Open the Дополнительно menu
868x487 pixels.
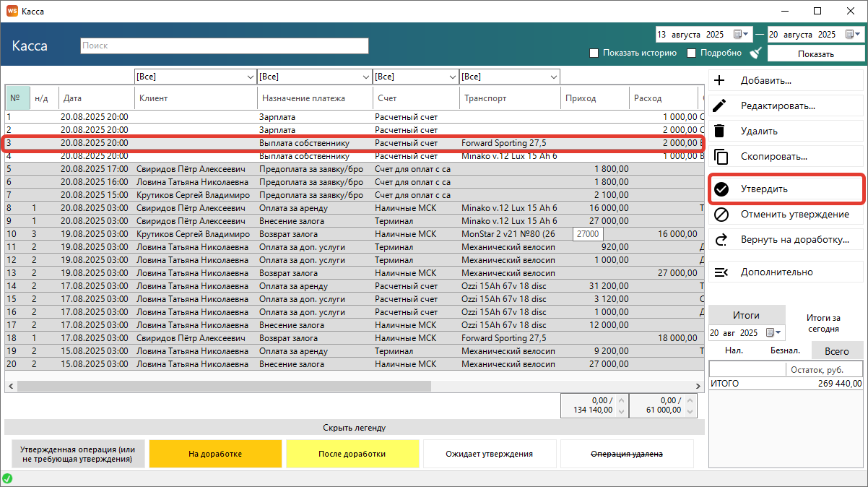coord(776,272)
